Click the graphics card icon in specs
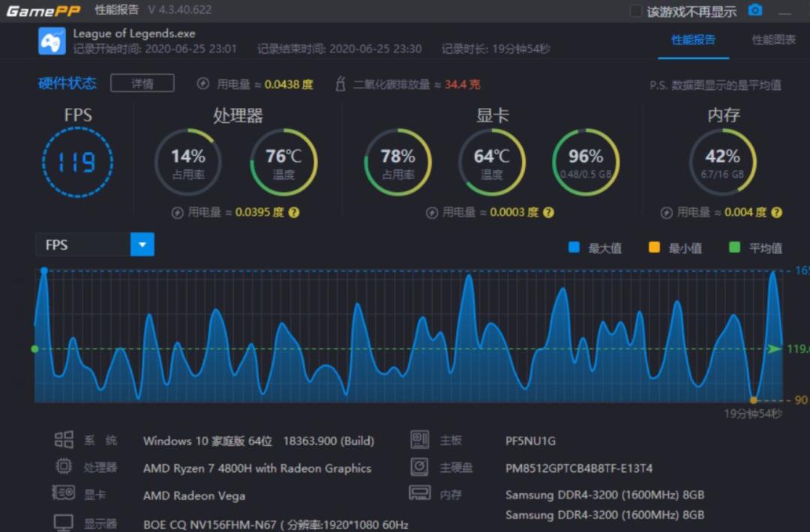 (x=64, y=493)
